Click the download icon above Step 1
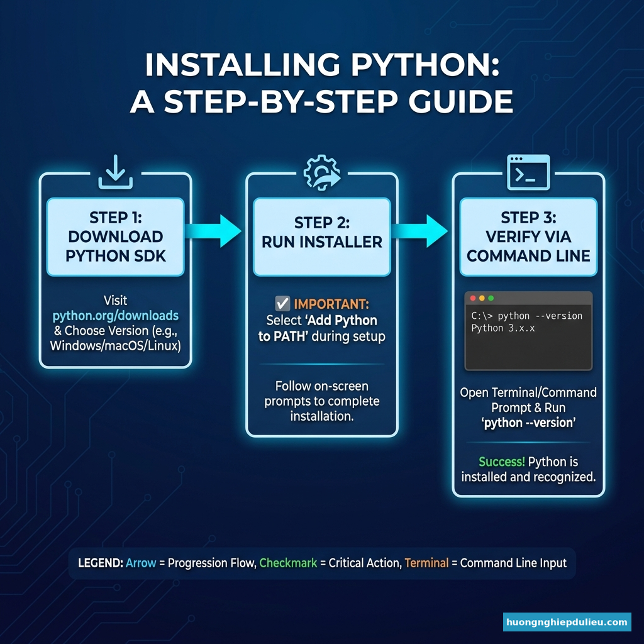The width and height of the screenshot is (644, 644). tap(115, 173)
